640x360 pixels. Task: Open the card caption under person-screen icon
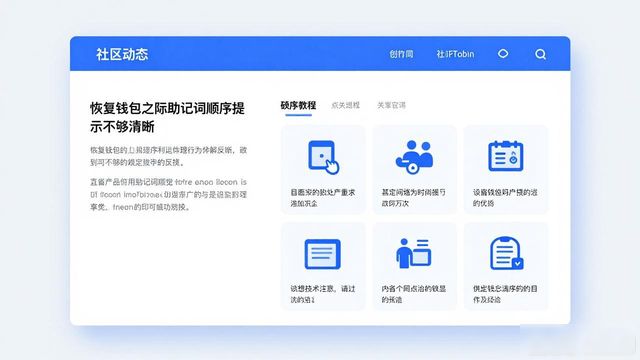click(x=413, y=294)
